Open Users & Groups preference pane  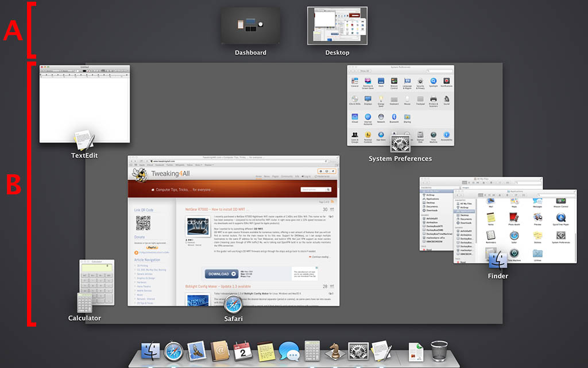coord(355,137)
